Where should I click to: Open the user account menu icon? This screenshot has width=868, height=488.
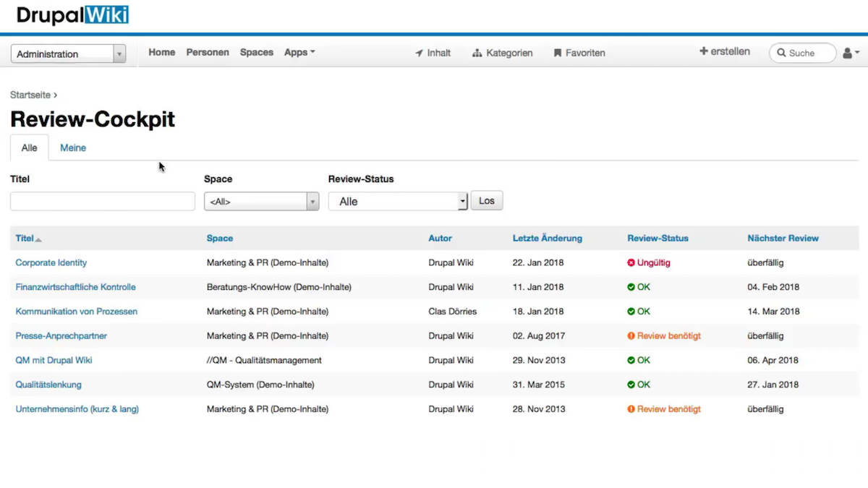(x=851, y=53)
